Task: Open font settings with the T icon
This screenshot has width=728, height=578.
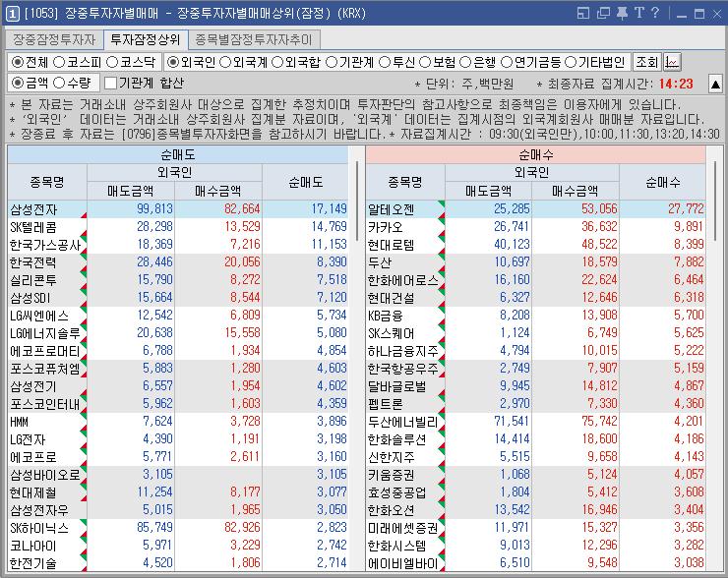Action: [639, 13]
